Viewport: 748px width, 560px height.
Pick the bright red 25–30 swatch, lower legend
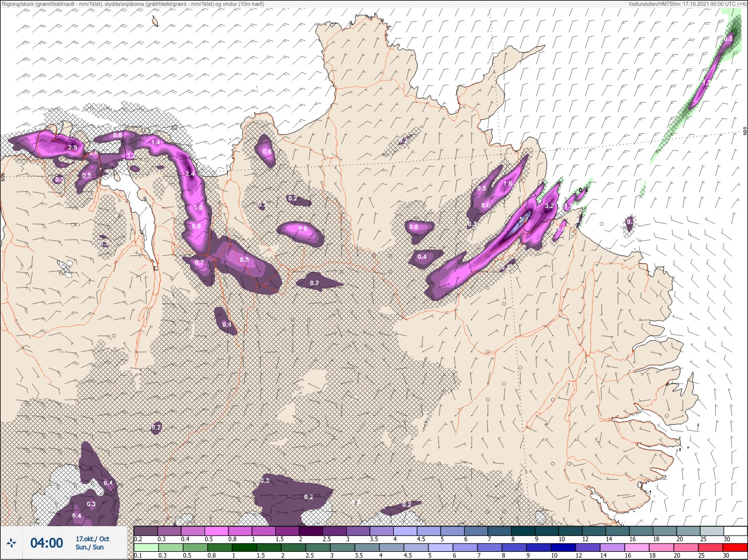(x=736, y=548)
